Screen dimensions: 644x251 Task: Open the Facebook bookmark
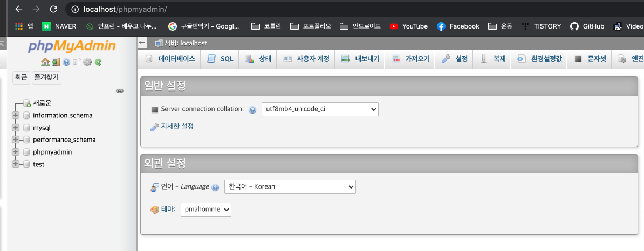coord(458,26)
